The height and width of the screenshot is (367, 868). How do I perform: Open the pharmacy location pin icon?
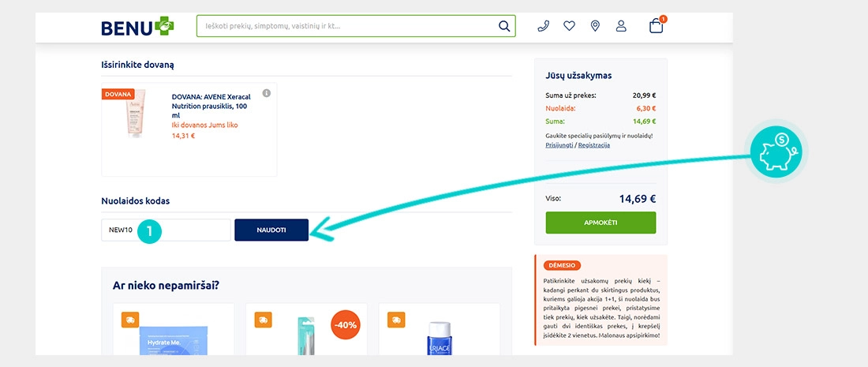595,26
